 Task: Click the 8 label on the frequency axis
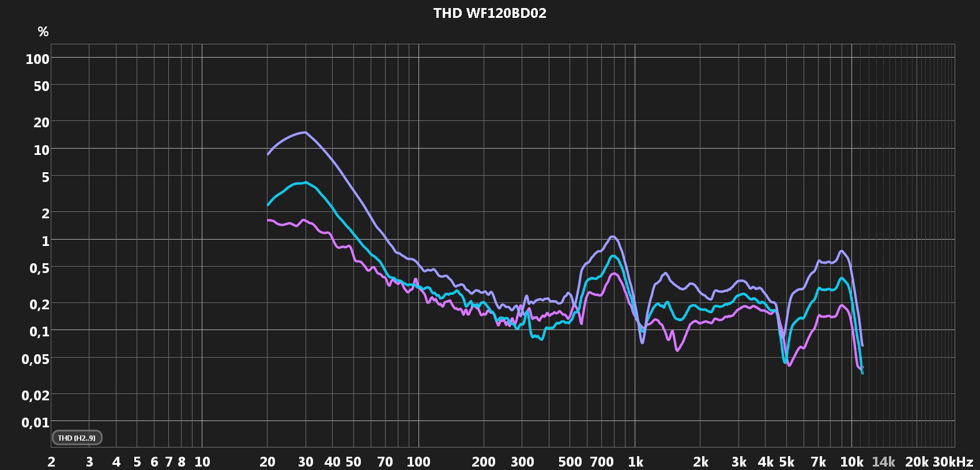click(182, 462)
